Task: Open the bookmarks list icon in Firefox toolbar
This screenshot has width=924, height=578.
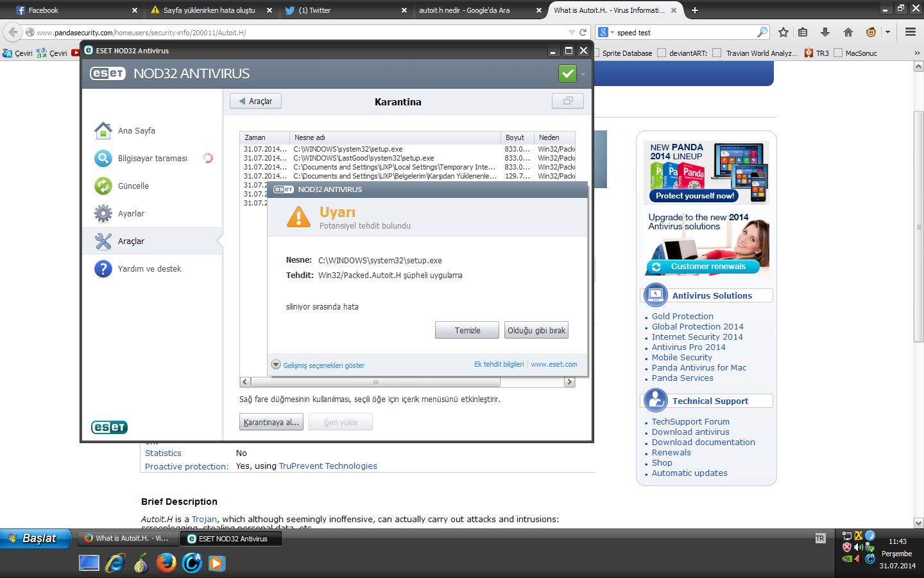Action: (x=803, y=32)
